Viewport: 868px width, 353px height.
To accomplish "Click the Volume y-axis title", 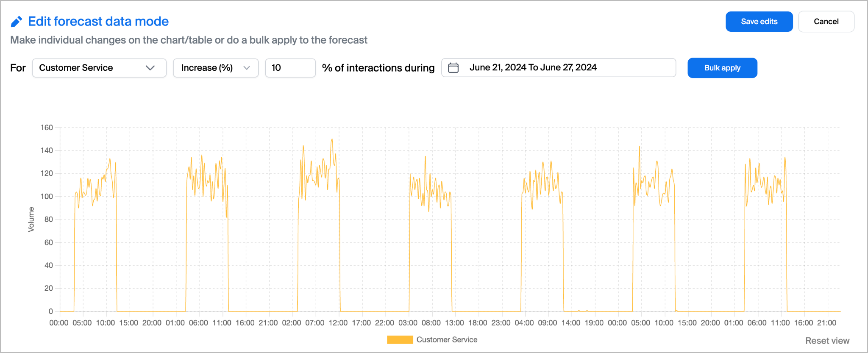I will (31, 220).
